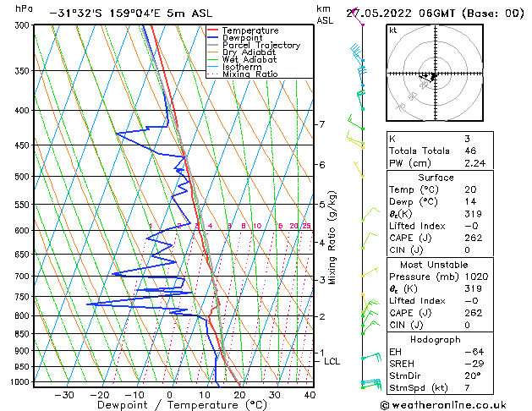Screen dimensions: 532x411
Task: Click the gray Parcel Trajectory legend swatch
Action: click(x=213, y=45)
